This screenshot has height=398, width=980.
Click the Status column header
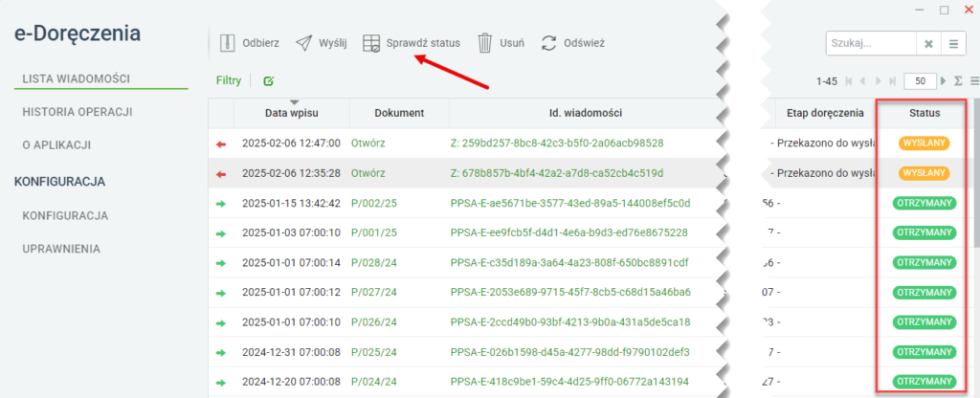[924, 113]
